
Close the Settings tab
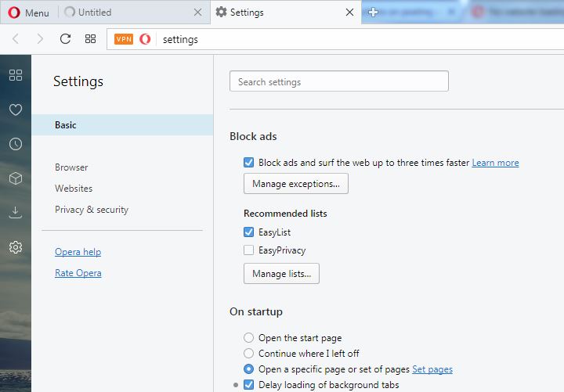coord(349,13)
